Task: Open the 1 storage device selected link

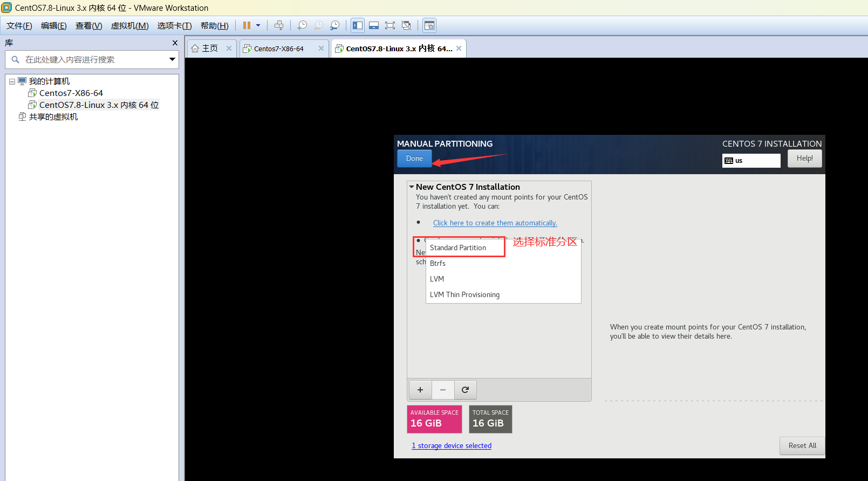Action: tap(452, 446)
